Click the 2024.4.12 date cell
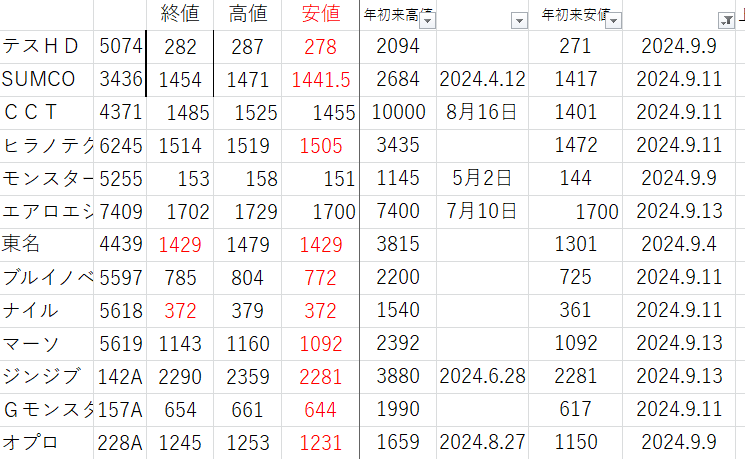The height and width of the screenshot is (459, 745). pos(482,79)
